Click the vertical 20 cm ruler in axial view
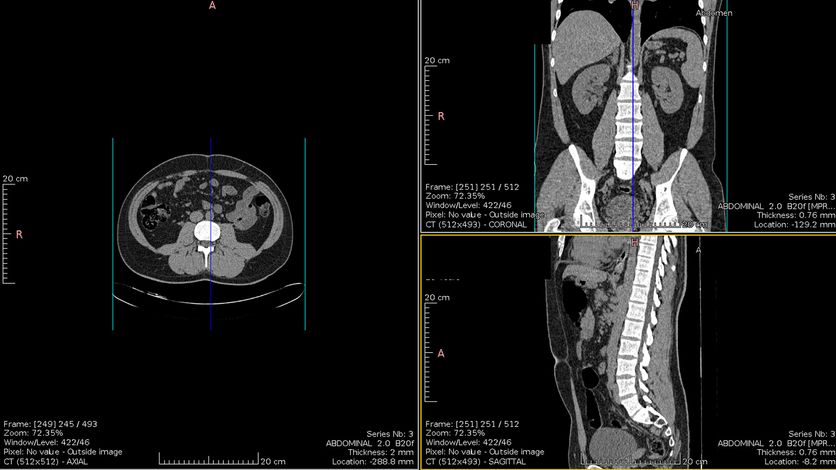The image size is (836, 470). [6, 232]
